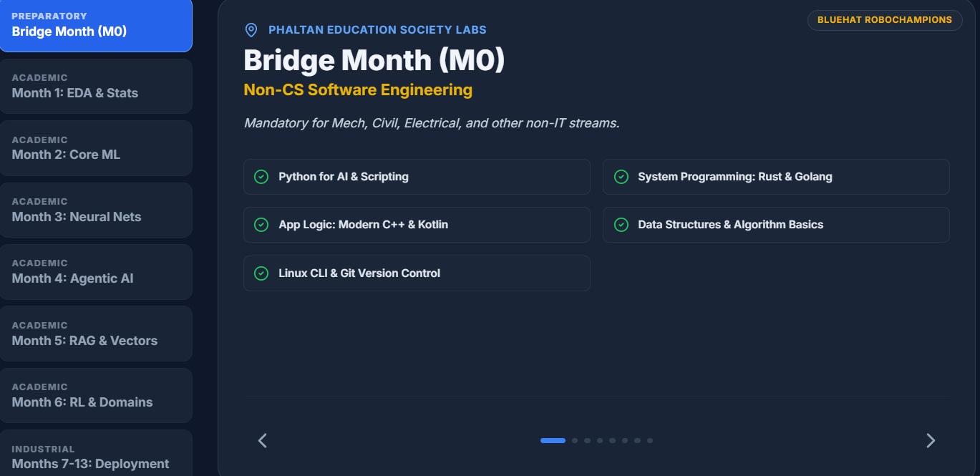This screenshot has width=980, height=476.
Task: Jump to the last pagination dot
Action: 650,441
